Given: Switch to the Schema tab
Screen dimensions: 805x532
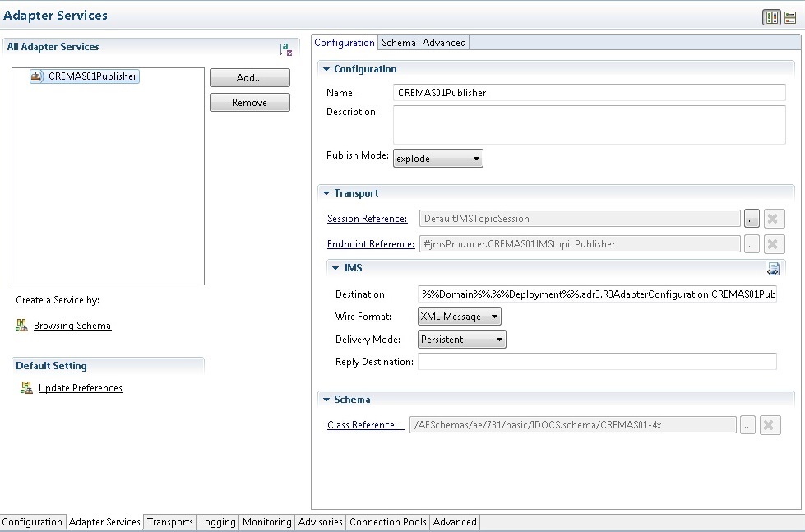Looking at the screenshot, I should point(399,43).
